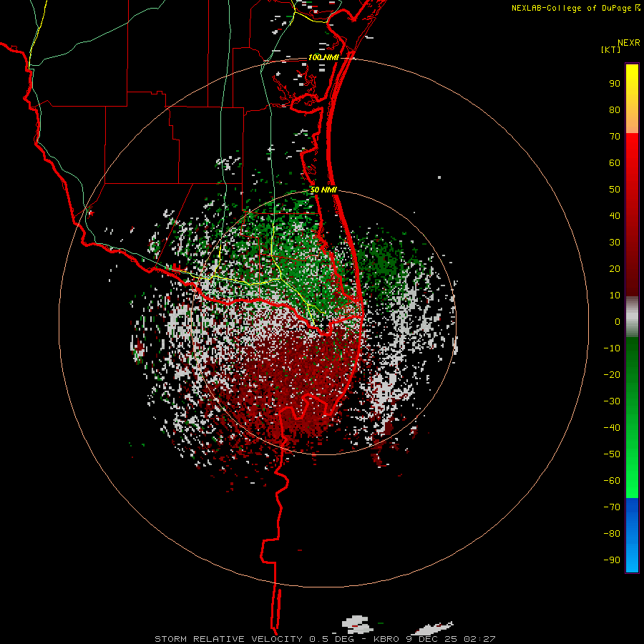Click the 20 value on the velocity scale

[x=615, y=268]
